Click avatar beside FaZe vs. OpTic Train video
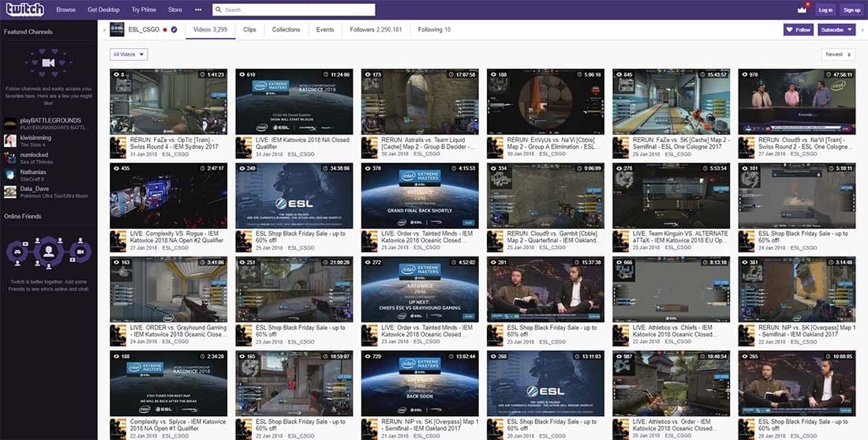The width and height of the screenshot is (868, 440). point(118,148)
